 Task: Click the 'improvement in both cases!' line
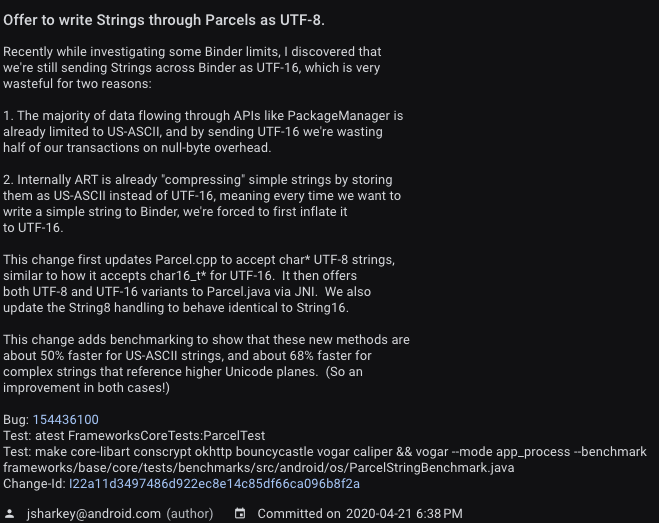point(86,388)
